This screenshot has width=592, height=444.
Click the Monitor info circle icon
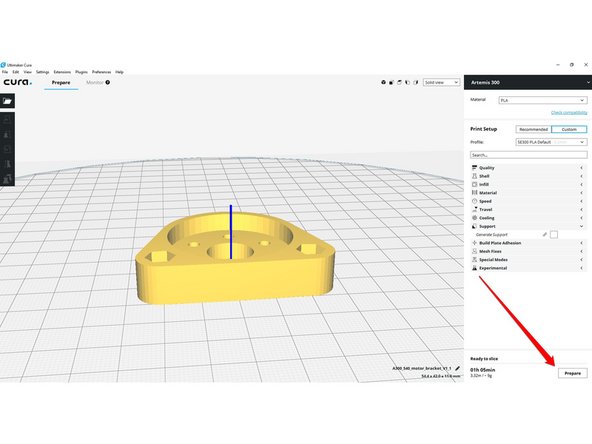[x=108, y=82]
